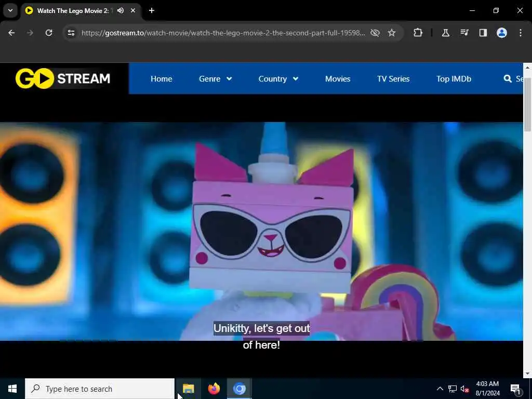This screenshot has height=399, width=532.
Task: Click the video player showing Unikitty
Action: [261, 231]
